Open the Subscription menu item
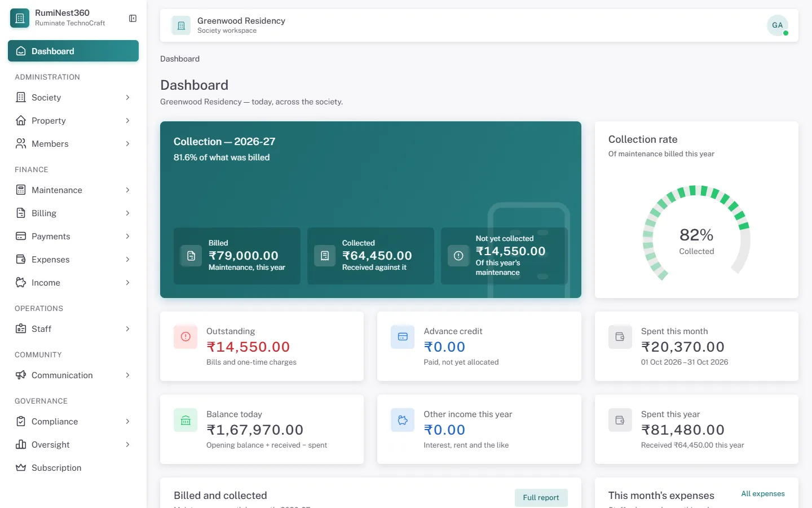 coord(73,467)
